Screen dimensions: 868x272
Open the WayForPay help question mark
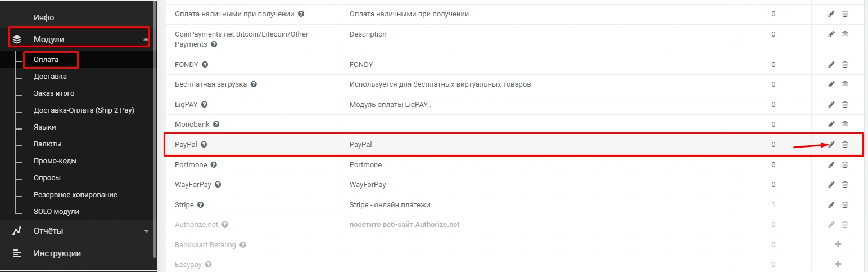point(218,185)
